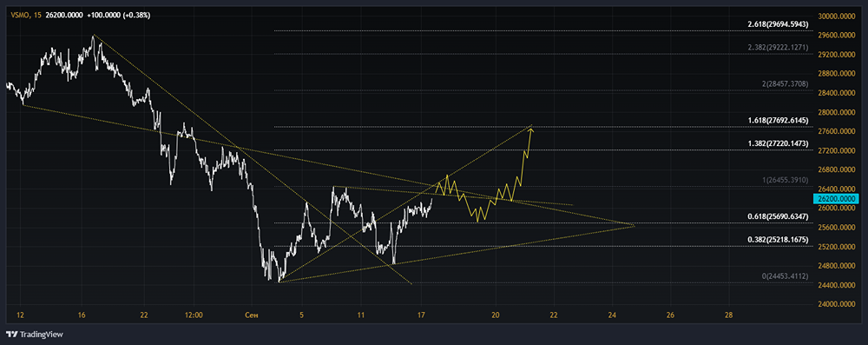Click the 2(28457.3708) Fibonacci label
This screenshot has height=345, width=868.
[x=785, y=83]
